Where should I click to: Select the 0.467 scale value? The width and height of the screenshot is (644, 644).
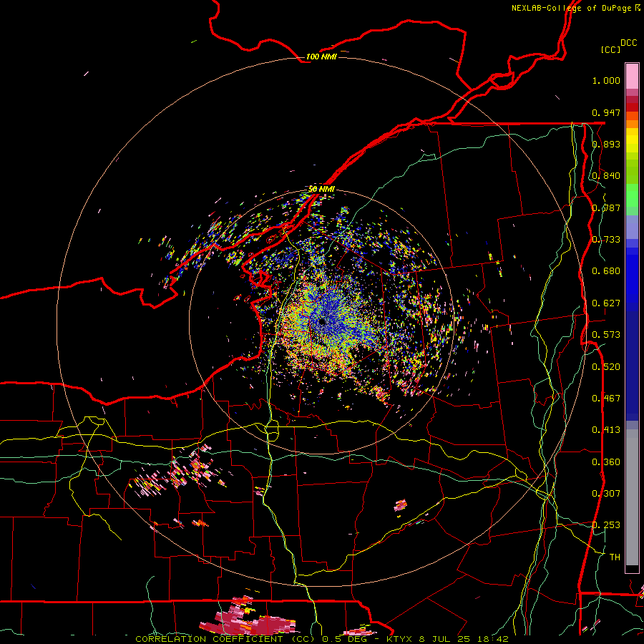click(606, 399)
